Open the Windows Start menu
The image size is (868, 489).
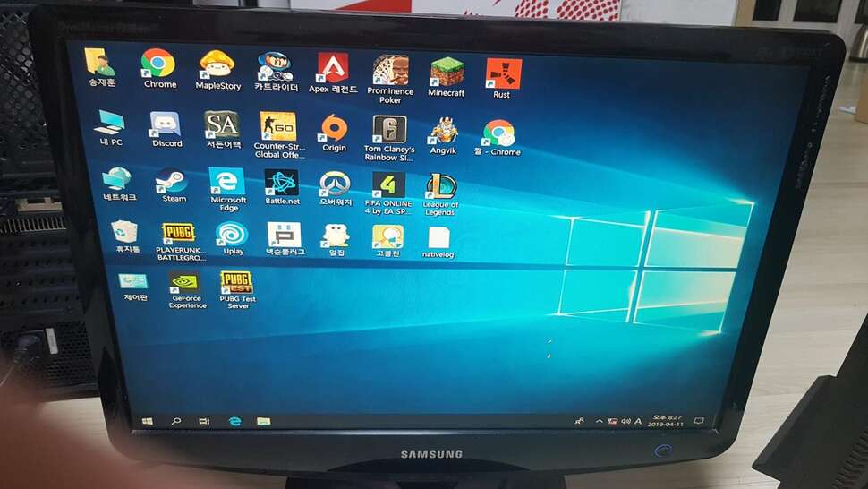point(148,421)
